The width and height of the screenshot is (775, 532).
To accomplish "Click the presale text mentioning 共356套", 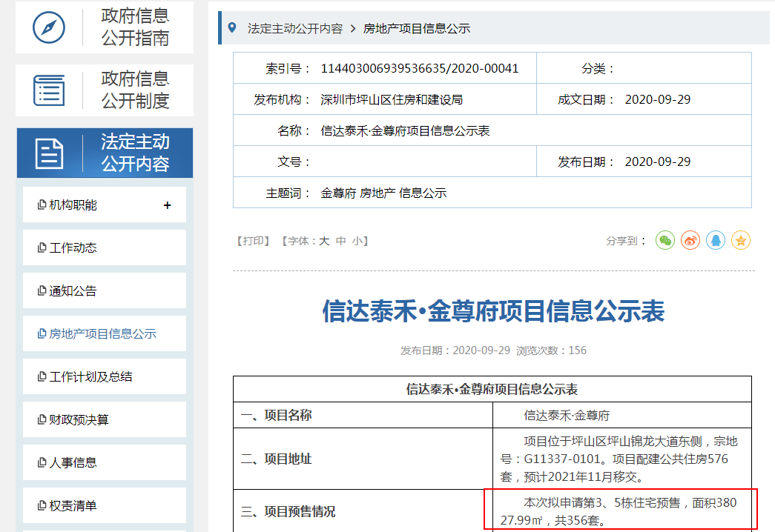I will [x=619, y=511].
